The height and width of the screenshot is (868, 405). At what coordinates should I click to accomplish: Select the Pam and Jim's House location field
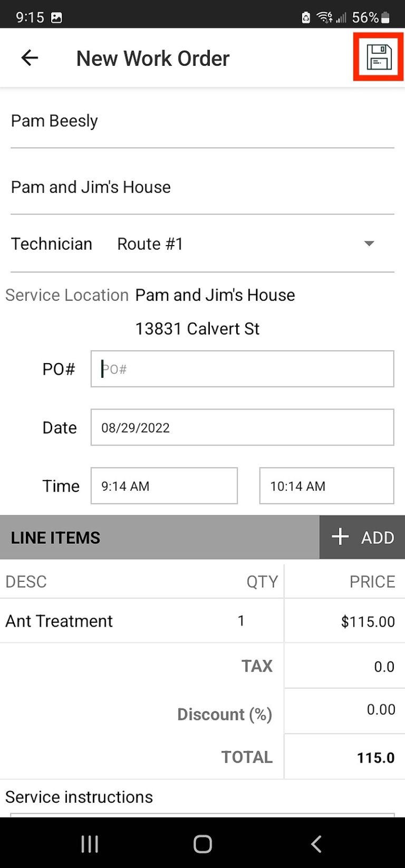coord(202,188)
